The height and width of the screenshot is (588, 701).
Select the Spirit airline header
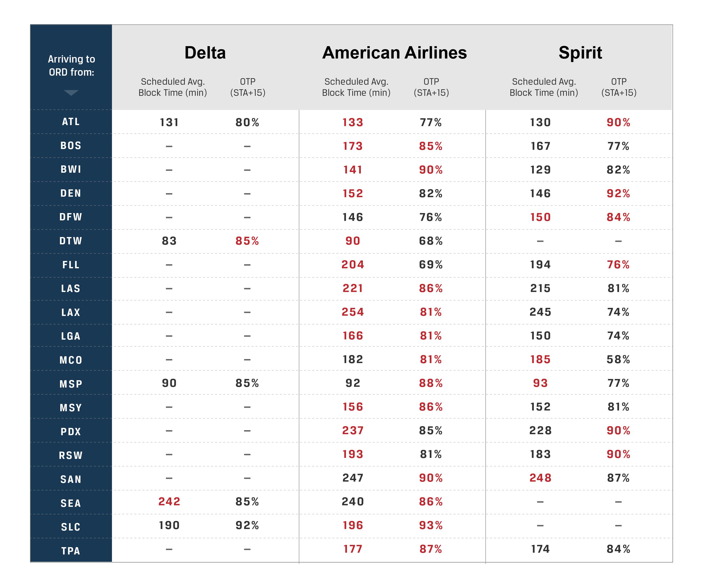580,53
